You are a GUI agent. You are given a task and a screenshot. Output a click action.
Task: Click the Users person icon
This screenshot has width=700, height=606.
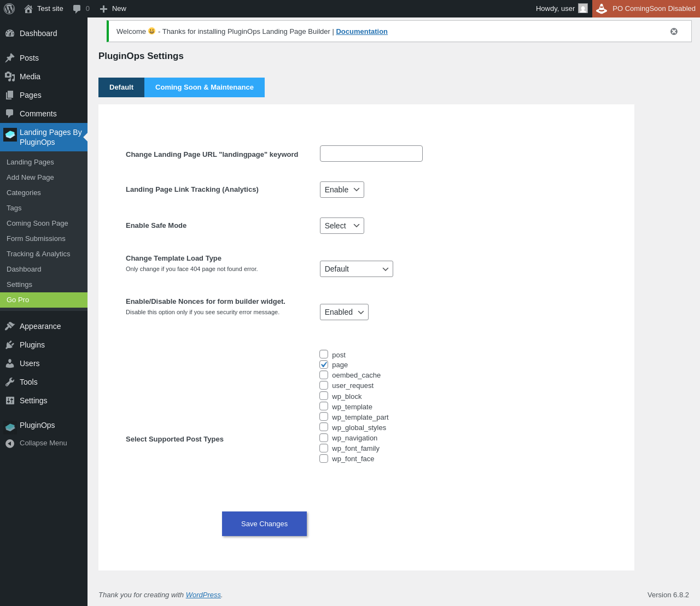(10, 363)
